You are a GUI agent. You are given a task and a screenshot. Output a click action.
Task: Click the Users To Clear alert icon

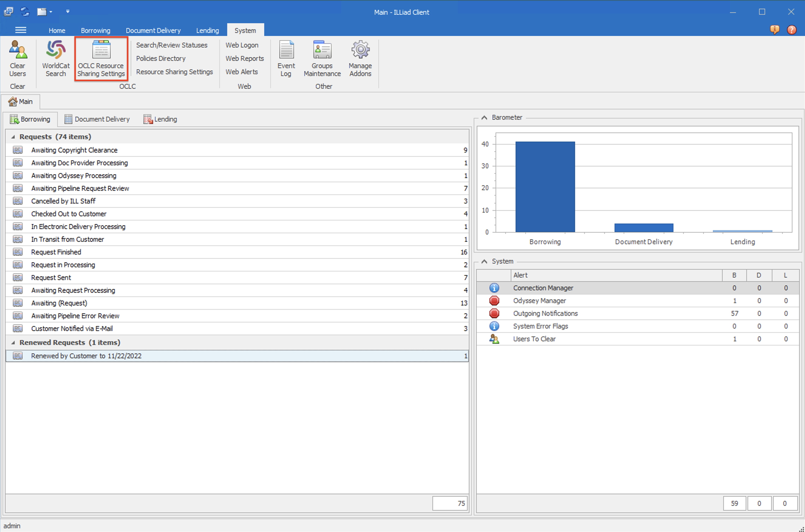coord(494,339)
